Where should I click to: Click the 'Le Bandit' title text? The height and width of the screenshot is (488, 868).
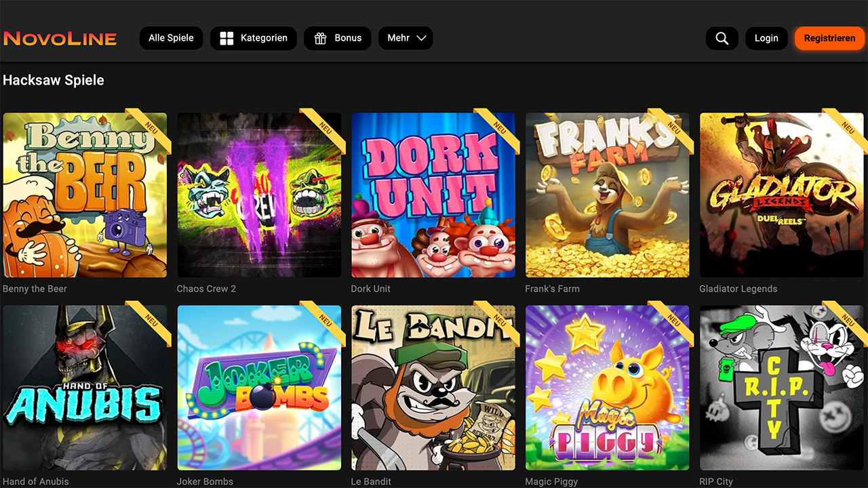pyautogui.click(x=372, y=482)
